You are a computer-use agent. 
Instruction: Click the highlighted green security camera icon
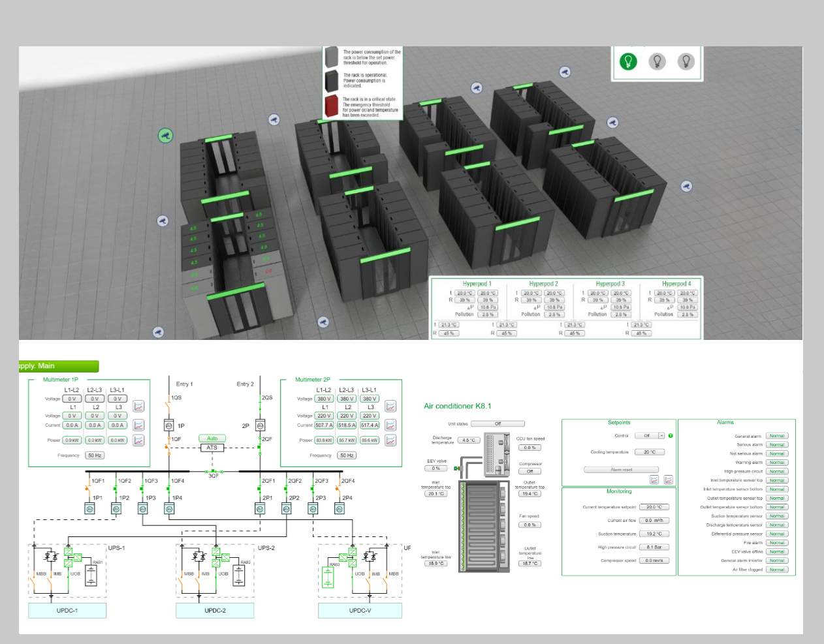coord(165,136)
